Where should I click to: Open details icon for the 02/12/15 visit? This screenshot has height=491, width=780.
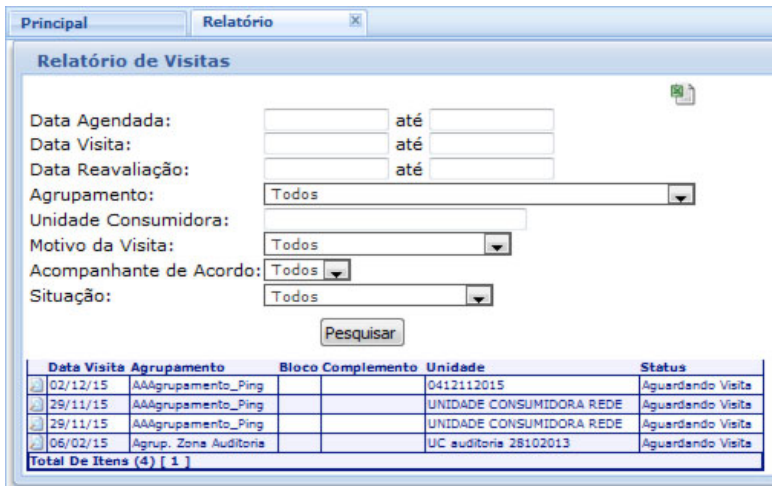pyautogui.click(x=39, y=381)
